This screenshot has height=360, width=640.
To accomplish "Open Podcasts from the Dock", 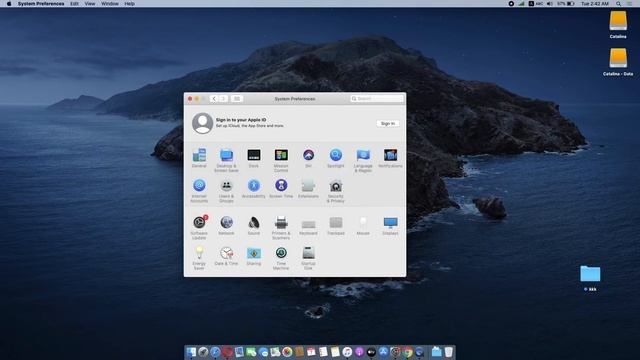I will click(359, 352).
